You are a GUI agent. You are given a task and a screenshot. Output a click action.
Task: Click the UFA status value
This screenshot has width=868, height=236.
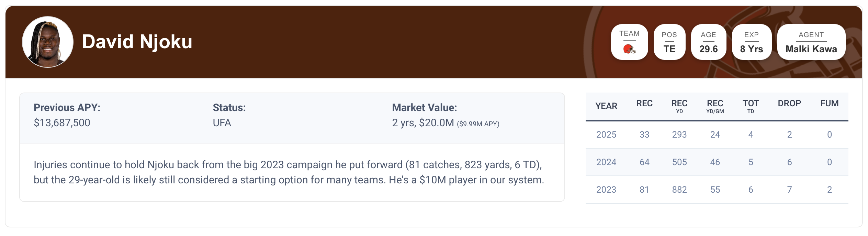coord(222,123)
